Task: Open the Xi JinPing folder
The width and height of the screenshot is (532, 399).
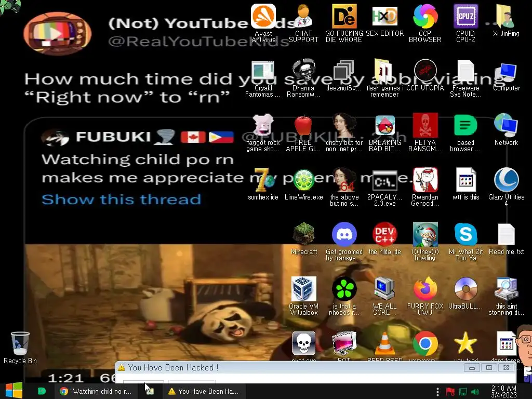Action: pos(506,20)
